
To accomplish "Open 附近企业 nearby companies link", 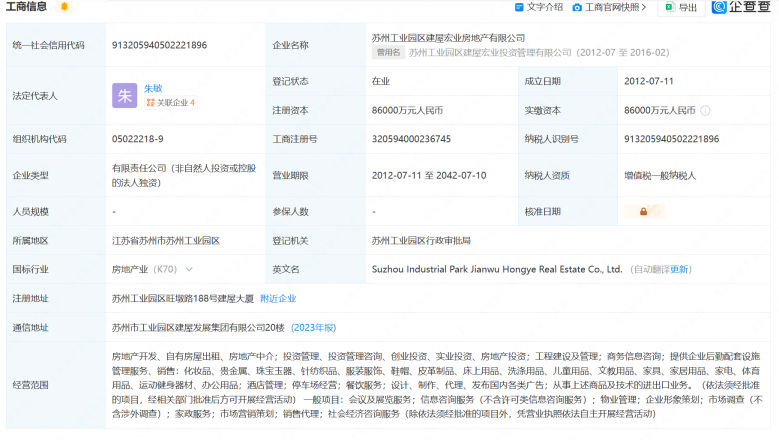I will pyautogui.click(x=278, y=298).
